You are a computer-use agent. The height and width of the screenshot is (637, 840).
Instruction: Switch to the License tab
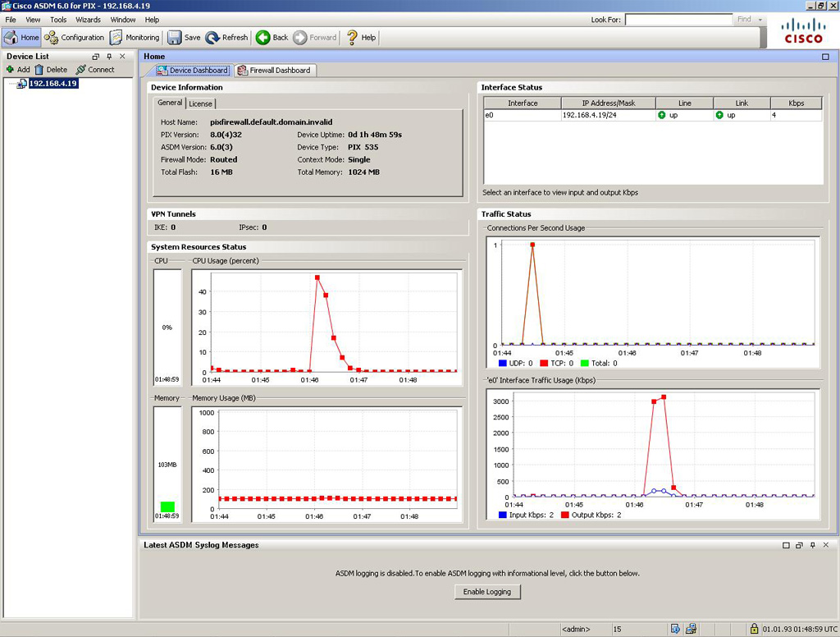point(200,103)
